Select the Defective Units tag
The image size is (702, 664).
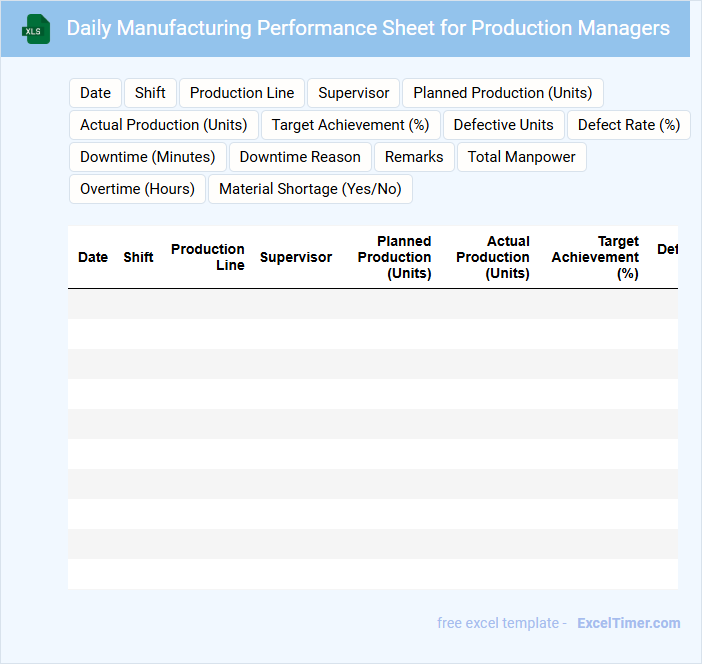(x=503, y=125)
